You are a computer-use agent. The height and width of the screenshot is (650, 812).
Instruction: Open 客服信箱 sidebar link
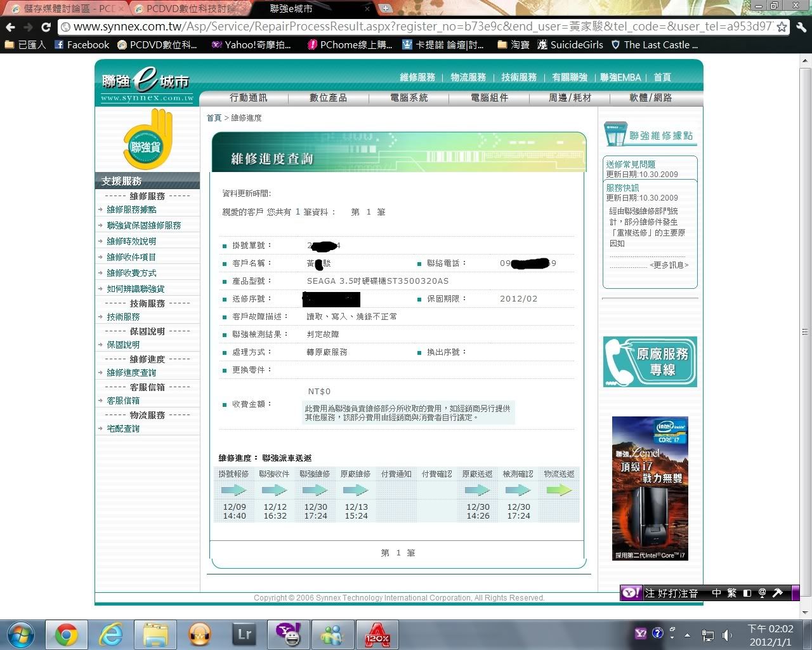point(123,401)
